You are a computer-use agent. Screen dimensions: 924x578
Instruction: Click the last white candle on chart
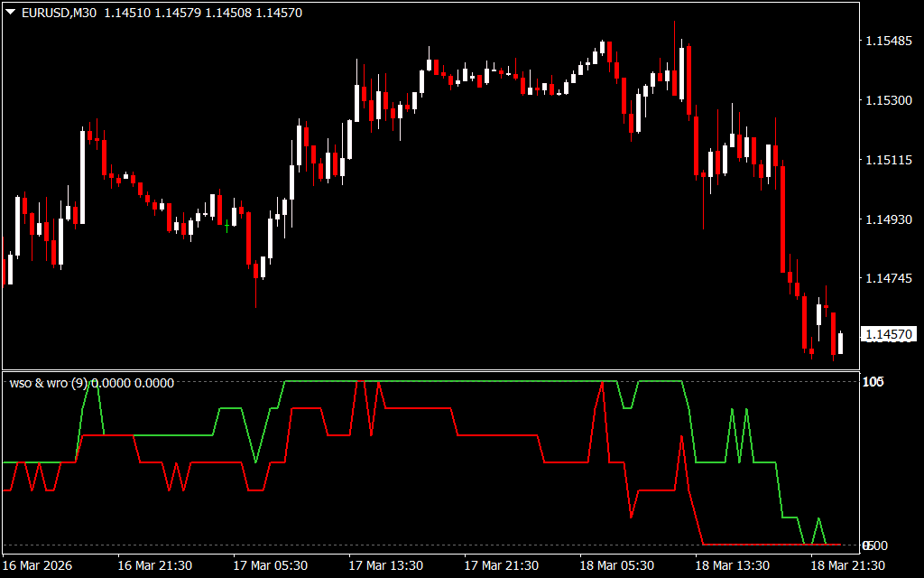840,342
